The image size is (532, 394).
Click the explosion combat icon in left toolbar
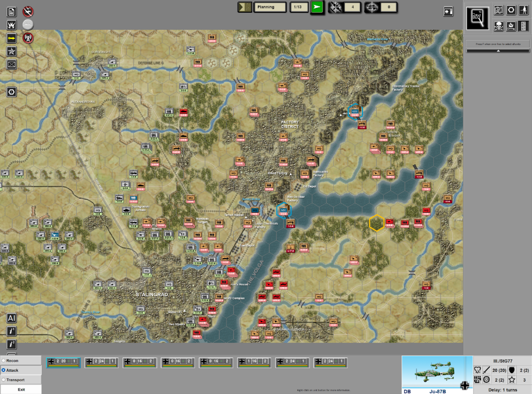tap(11, 25)
